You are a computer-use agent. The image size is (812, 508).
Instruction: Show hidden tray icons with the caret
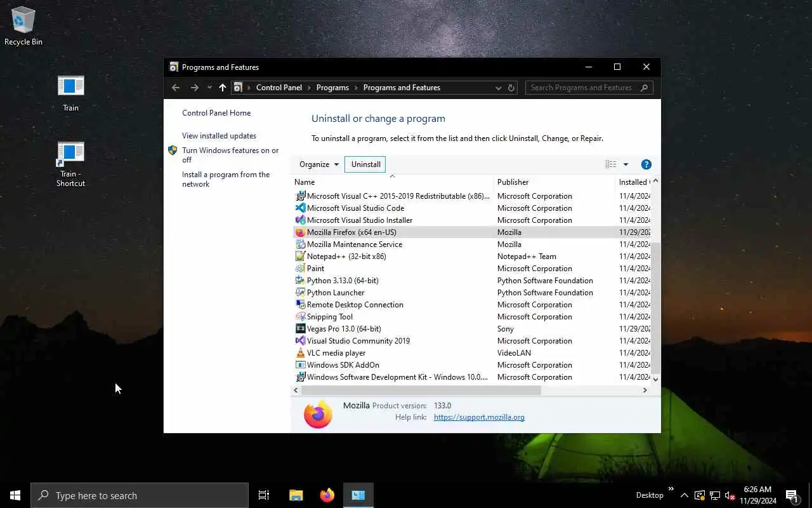pyautogui.click(x=684, y=495)
